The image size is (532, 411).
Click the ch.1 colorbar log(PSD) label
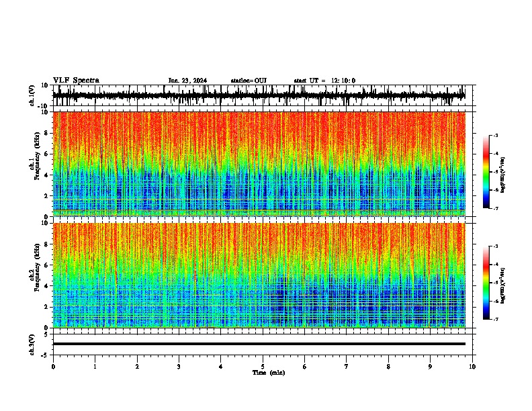coord(502,175)
